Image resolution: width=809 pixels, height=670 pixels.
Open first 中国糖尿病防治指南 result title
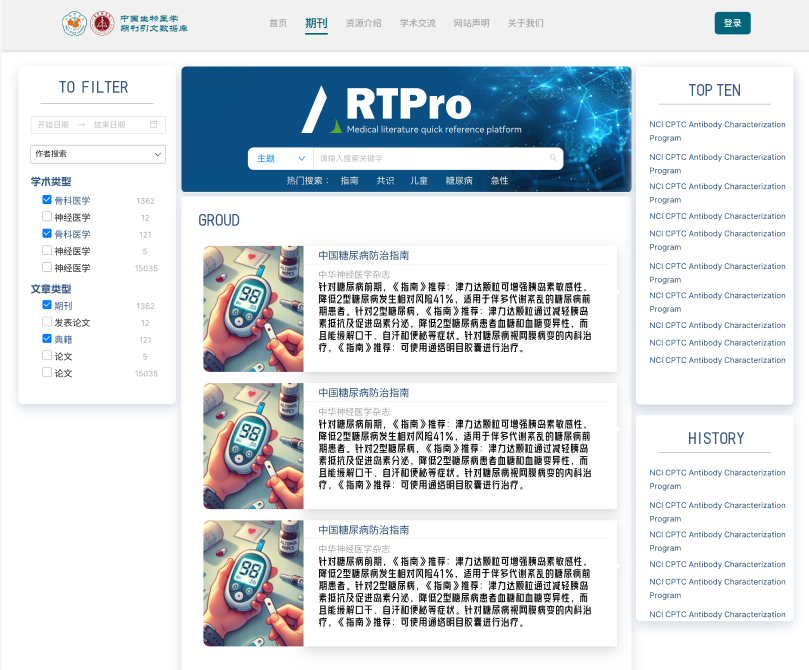coord(363,255)
